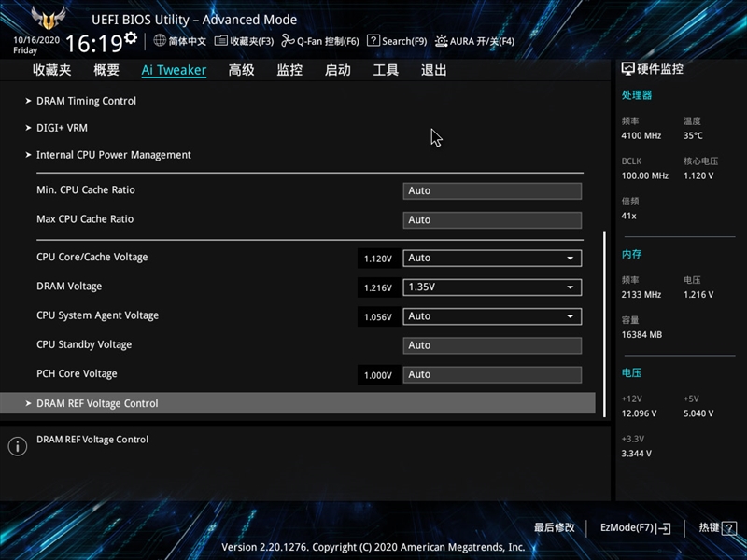Switch to the 高级 tab

pos(242,70)
